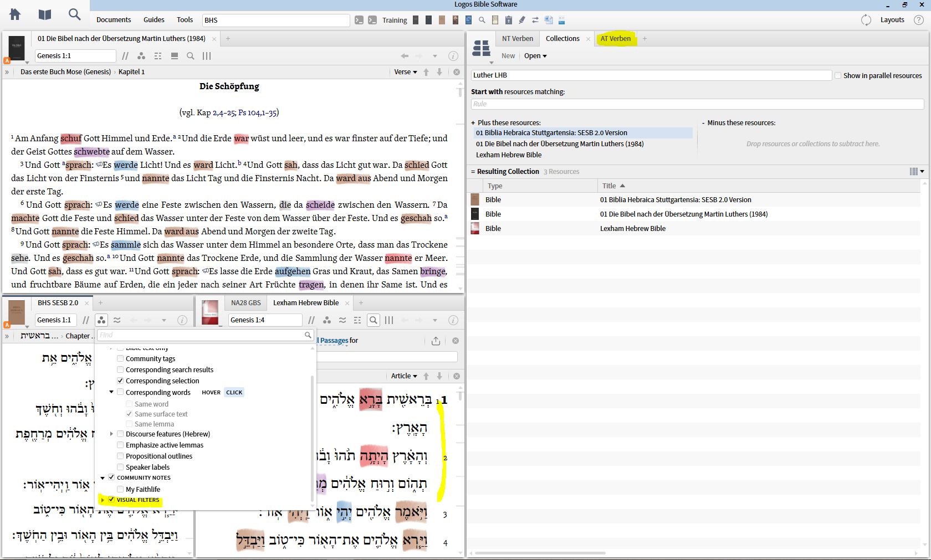Switch to the NT Verben tab
This screenshot has height=560, width=931.
tap(518, 39)
